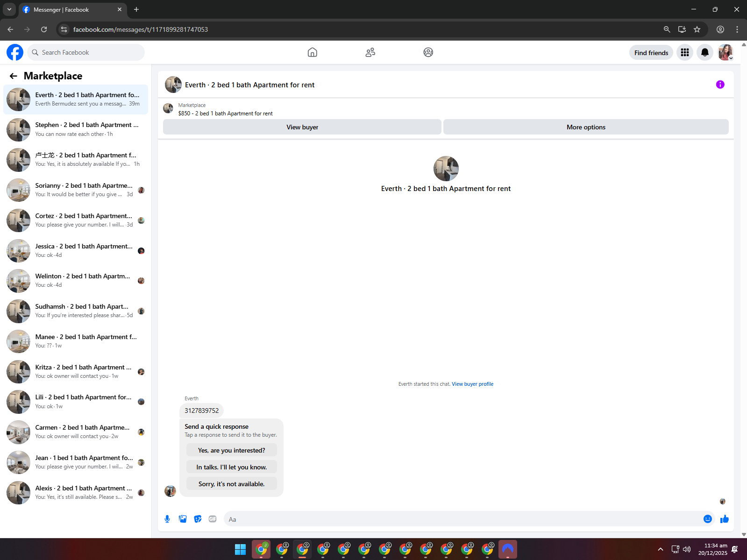Select the Messenger | Facebook browser tab
The width and height of the screenshot is (747, 560).
click(72, 9)
